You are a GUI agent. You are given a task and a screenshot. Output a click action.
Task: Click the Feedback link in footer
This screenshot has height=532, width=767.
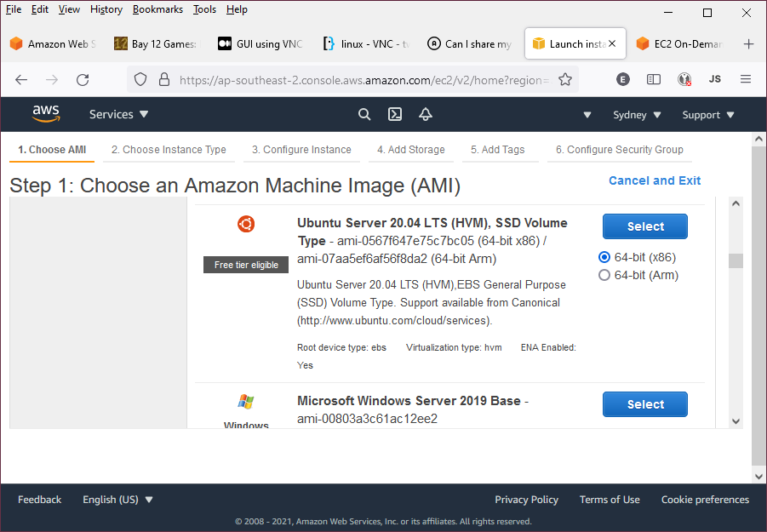40,500
